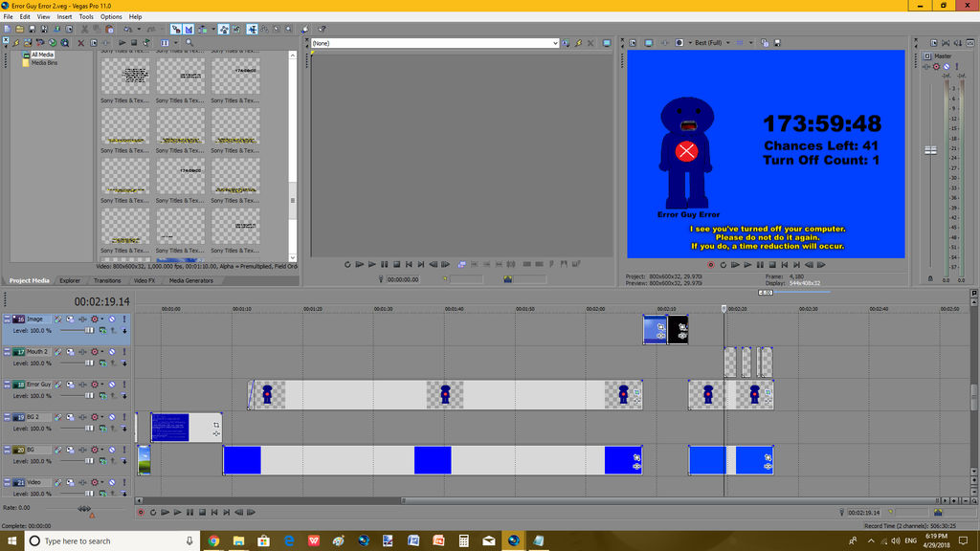Click the Record button in the preview window
Image resolution: width=980 pixels, height=551 pixels.
pos(710,264)
